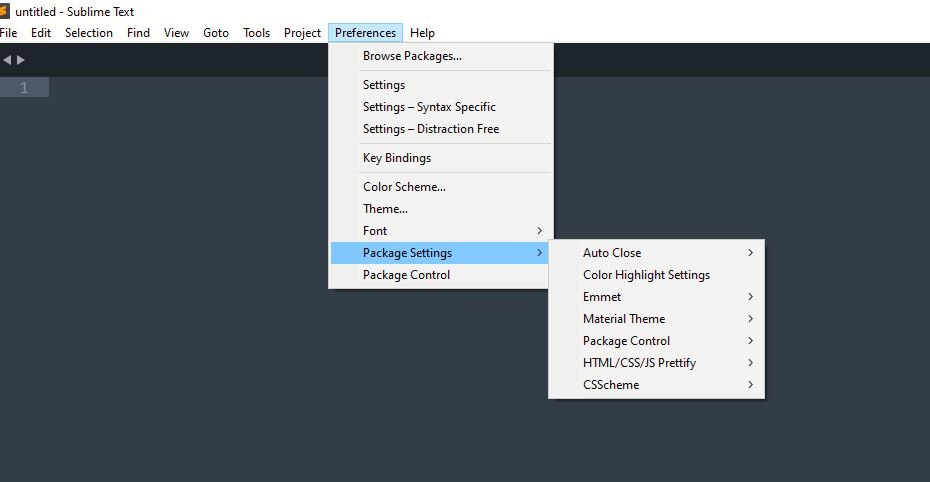Screen dimensions: 930x482
Task: Expand the Font submenu
Action: tap(441, 231)
